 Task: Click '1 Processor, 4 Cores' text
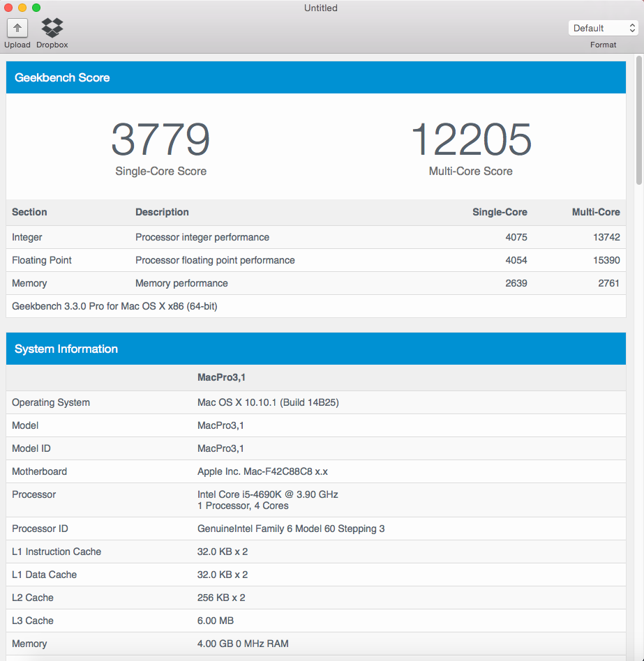[243, 506]
